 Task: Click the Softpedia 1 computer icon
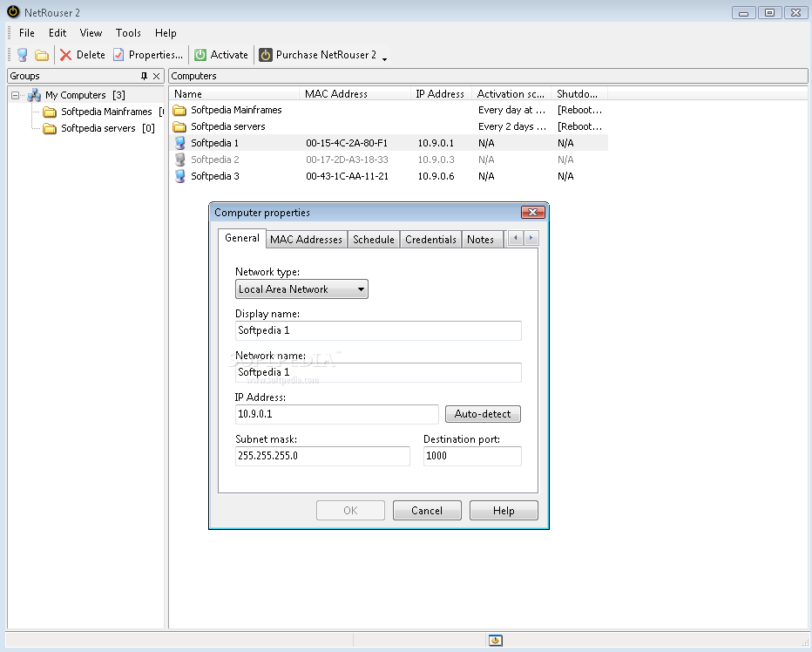tap(179, 143)
